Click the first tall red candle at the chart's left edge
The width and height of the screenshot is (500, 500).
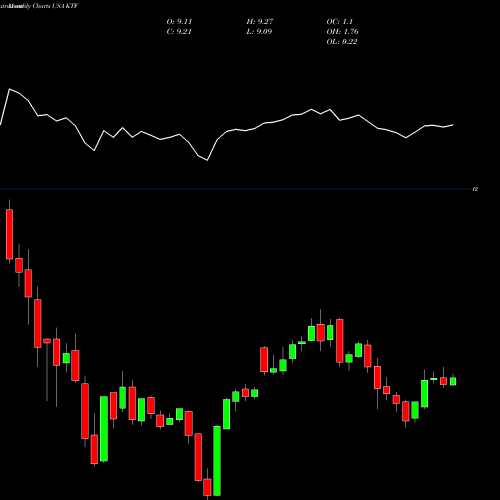coord(9,234)
